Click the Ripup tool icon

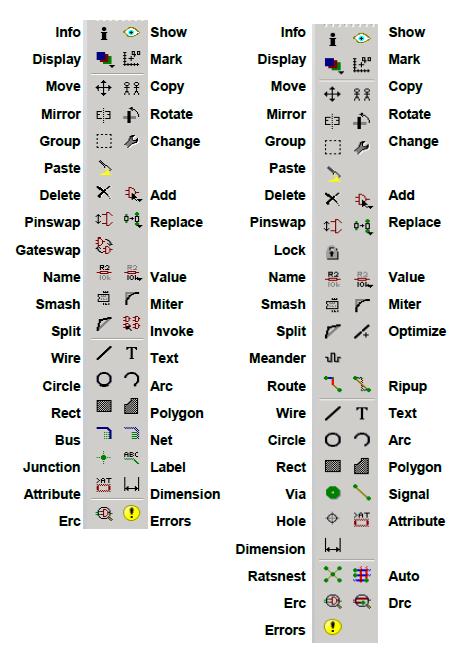(362, 384)
